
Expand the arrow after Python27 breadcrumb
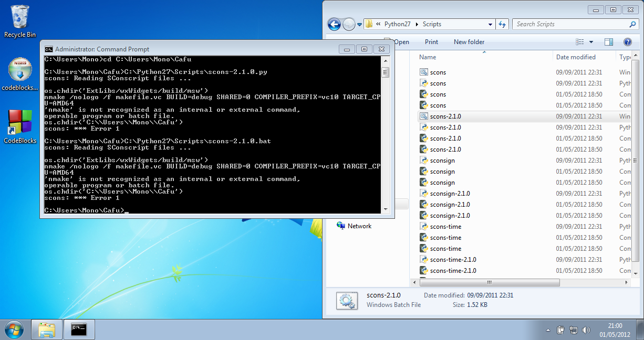[x=417, y=24]
